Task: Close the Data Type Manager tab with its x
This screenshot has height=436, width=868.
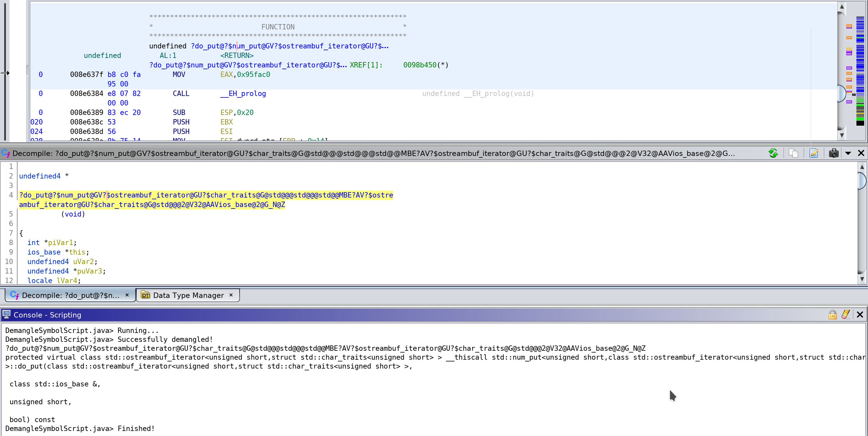Action: [x=231, y=295]
